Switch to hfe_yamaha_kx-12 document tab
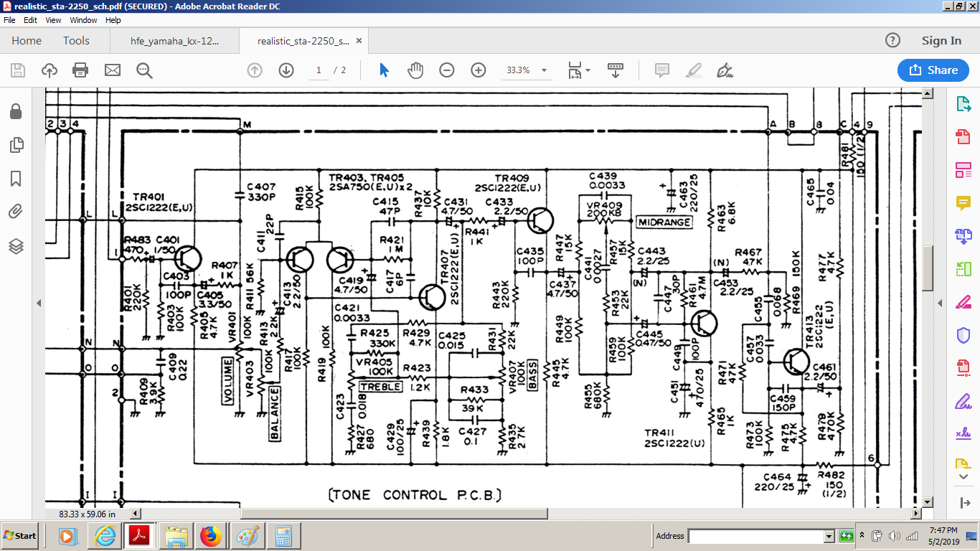 [174, 41]
